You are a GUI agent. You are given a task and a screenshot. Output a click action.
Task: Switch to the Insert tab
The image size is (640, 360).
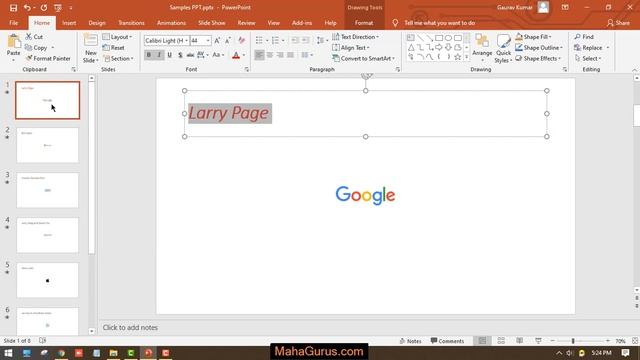[69, 23]
